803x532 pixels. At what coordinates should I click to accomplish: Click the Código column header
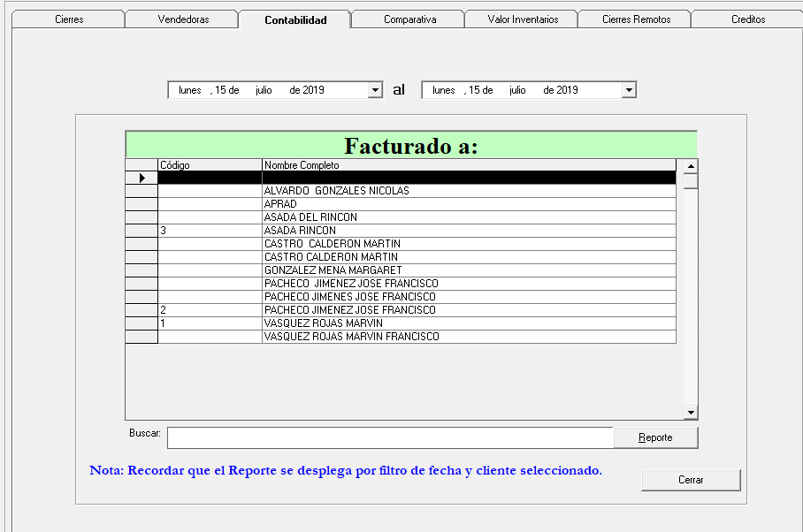click(210, 165)
